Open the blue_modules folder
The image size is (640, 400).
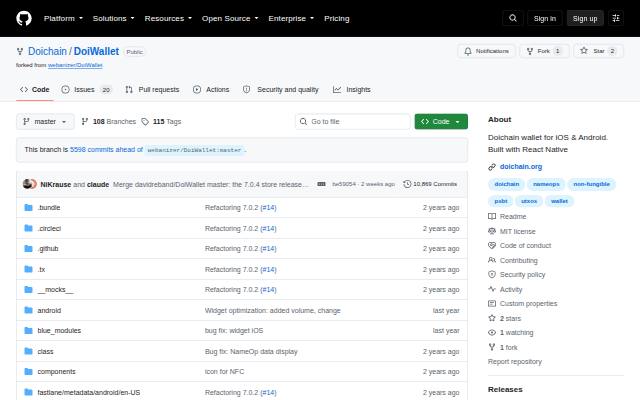click(59, 331)
